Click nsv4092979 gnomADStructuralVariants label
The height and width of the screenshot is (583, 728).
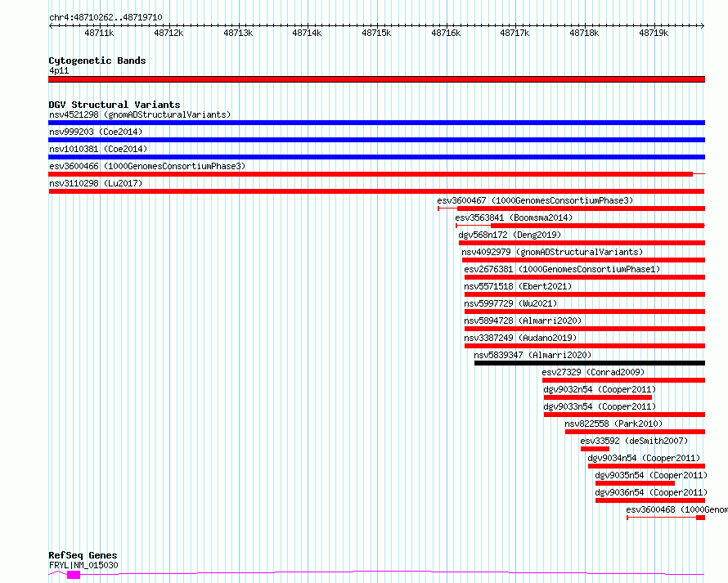[x=552, y=252]
